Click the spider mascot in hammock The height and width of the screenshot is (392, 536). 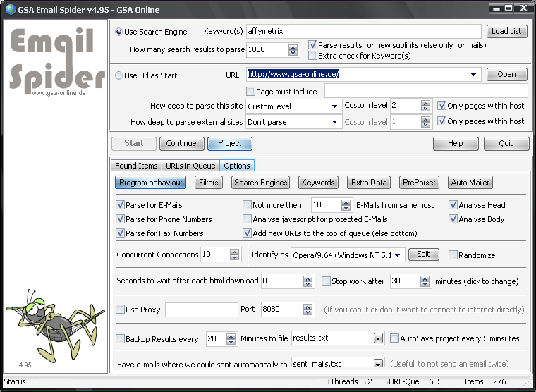coord(55,325)
